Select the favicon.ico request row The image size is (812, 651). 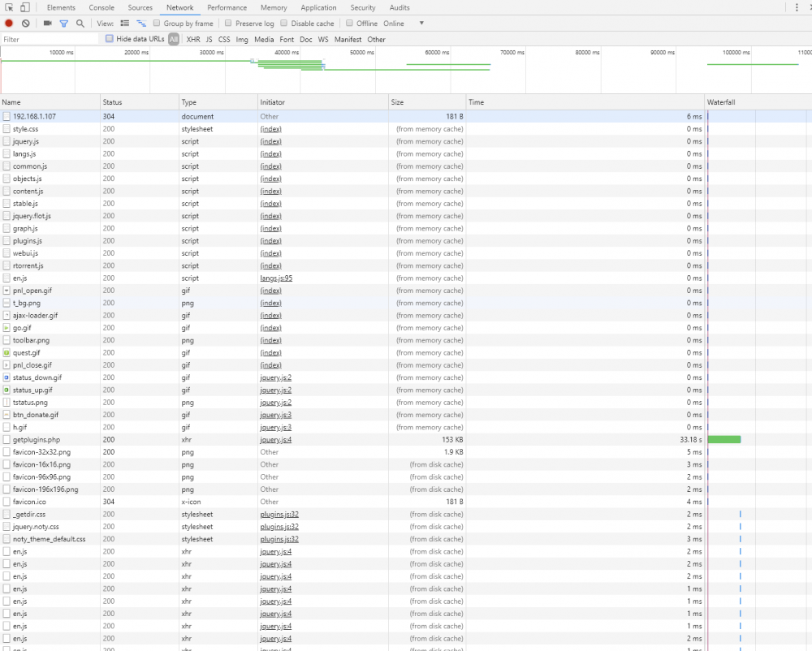pos(406,502)
